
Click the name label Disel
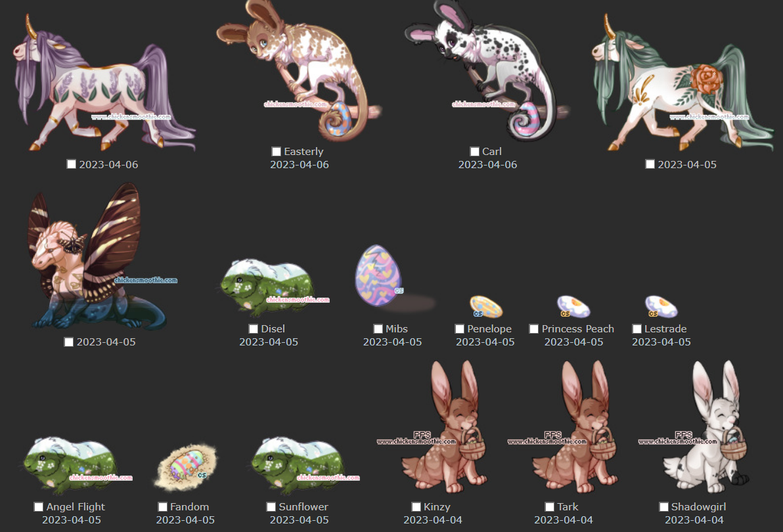pos(273,329)
